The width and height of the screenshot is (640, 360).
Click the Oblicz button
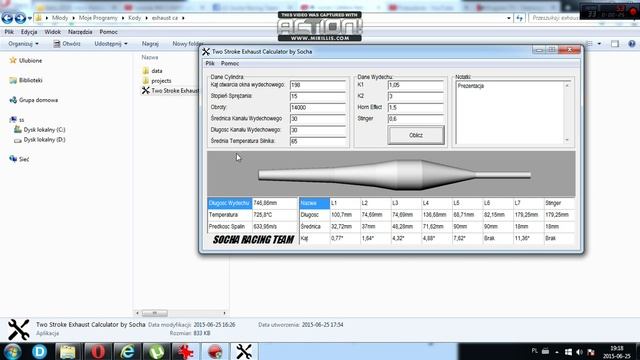pos(416,135)
